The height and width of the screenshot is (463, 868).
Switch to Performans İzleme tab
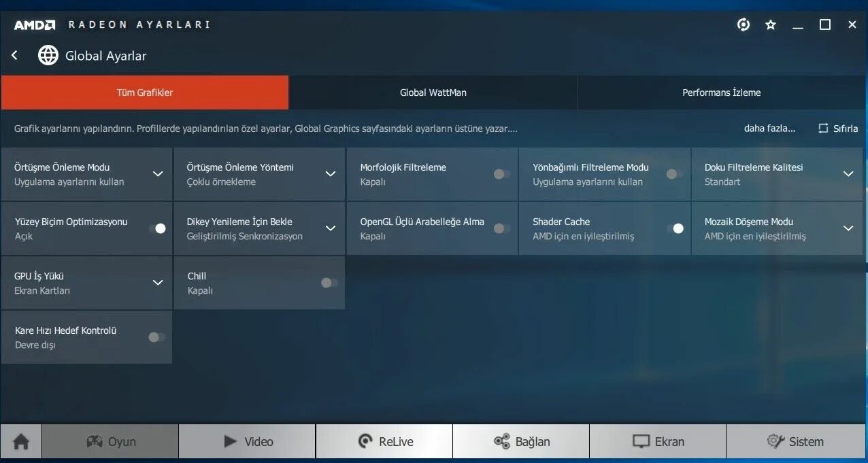722,92
